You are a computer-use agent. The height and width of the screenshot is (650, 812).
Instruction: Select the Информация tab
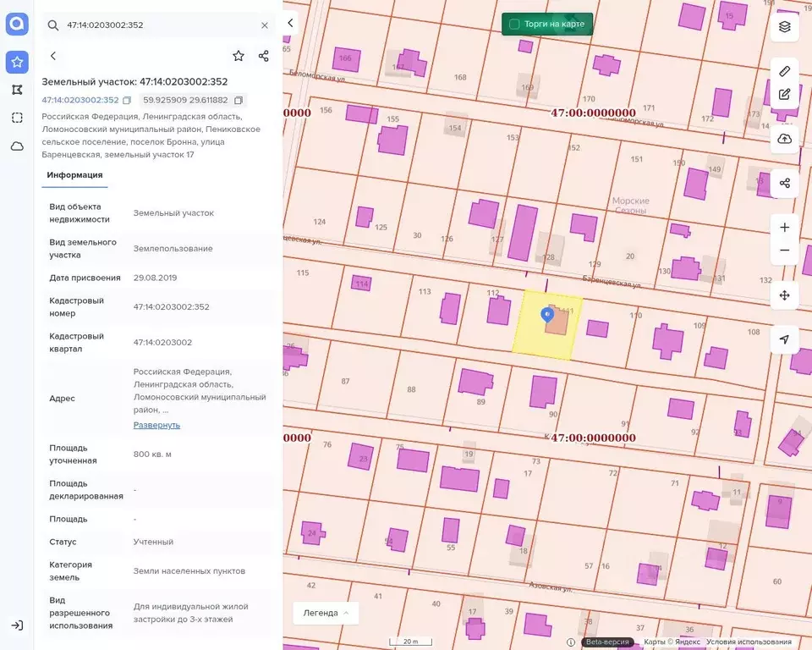coord(74,175)
